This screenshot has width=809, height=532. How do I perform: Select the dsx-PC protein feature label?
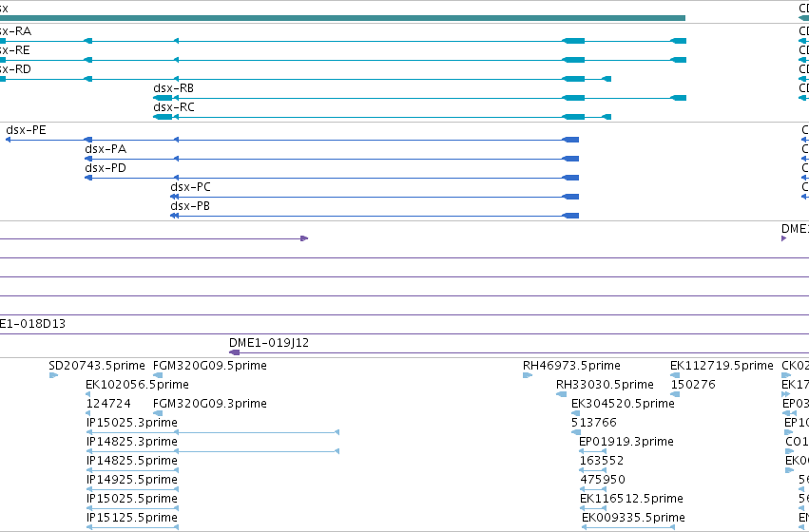tap(190, 187)
